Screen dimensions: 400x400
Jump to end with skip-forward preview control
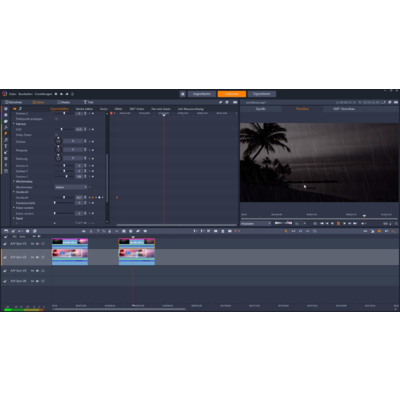tap(355, 223)
